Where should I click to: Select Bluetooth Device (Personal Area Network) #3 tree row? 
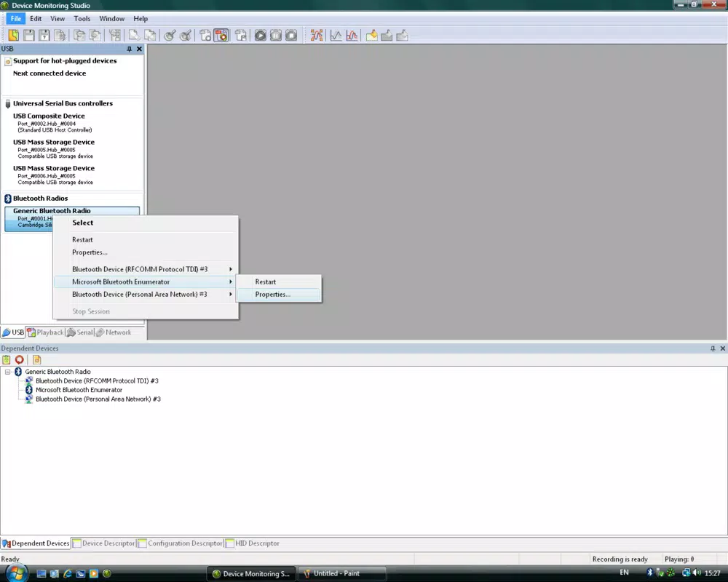click(98, 399)
